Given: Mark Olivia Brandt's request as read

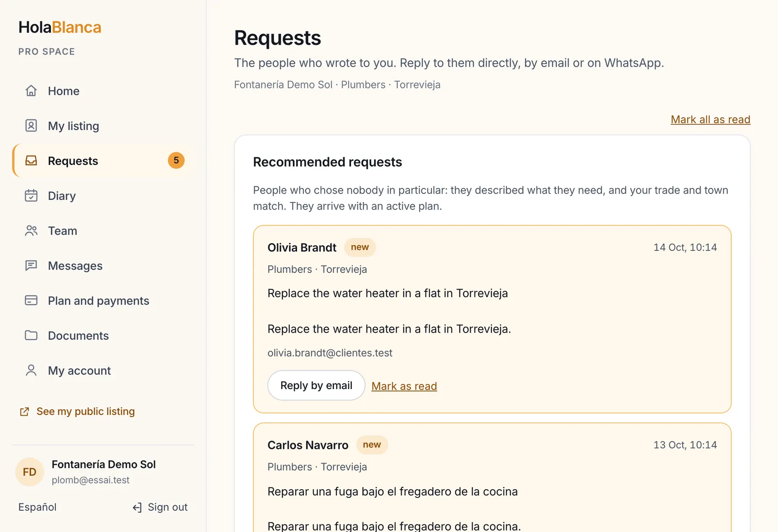Looking at the screenshot, I should 404,386.
